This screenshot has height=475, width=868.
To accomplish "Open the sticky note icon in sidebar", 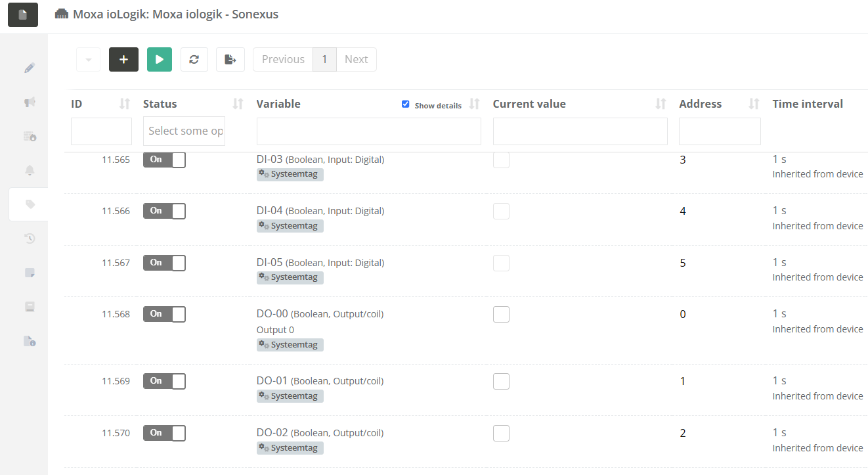I will (30, 273).
